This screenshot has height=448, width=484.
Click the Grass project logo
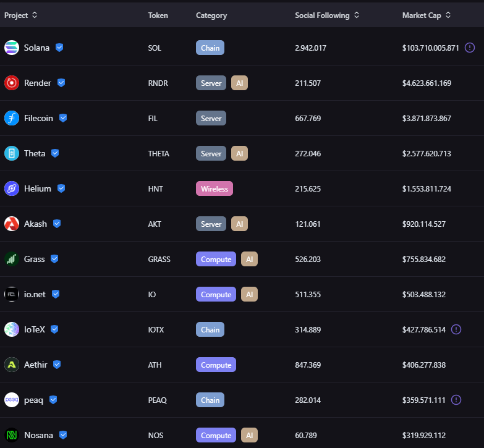click(x=12, y=259)
